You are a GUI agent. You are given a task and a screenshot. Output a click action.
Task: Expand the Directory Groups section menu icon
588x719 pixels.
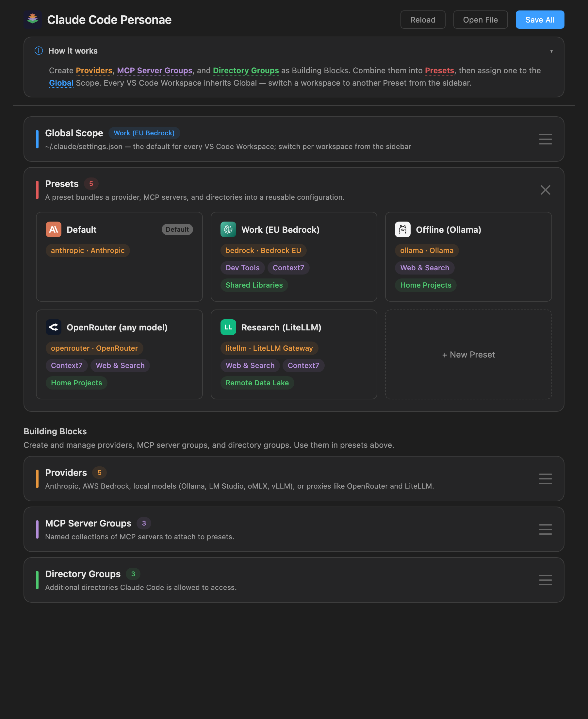[545, 580]
